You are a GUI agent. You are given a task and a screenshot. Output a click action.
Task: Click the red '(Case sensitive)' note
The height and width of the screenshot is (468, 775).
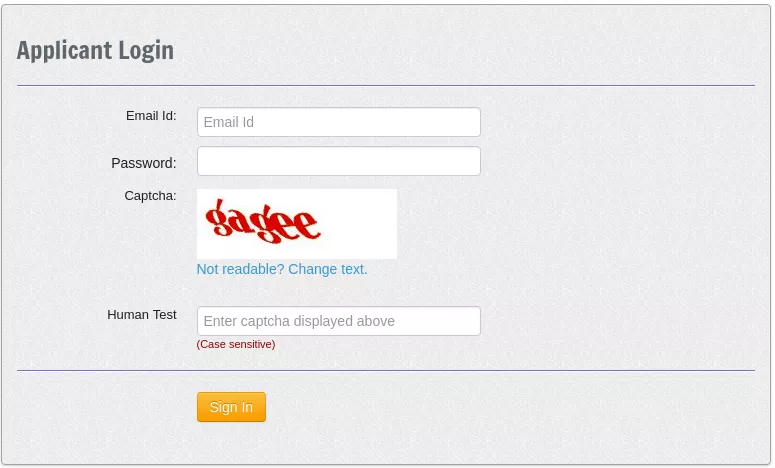coord(236,344)
